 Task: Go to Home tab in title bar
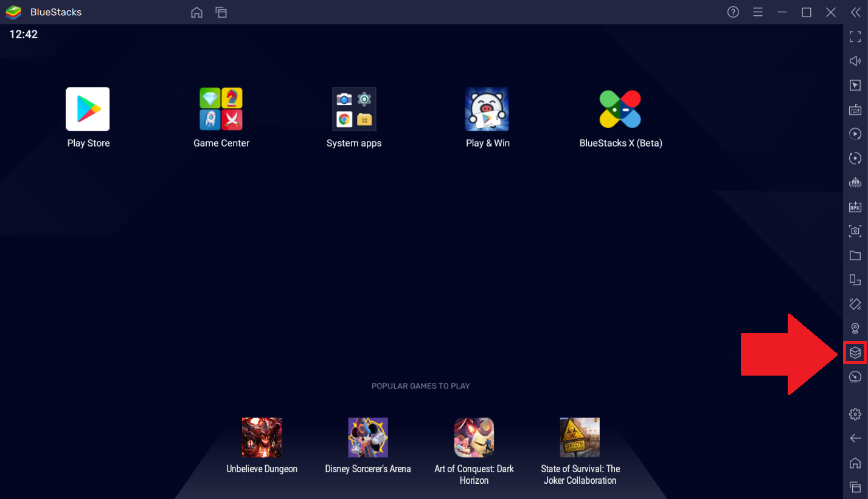[x=196, y=12]
